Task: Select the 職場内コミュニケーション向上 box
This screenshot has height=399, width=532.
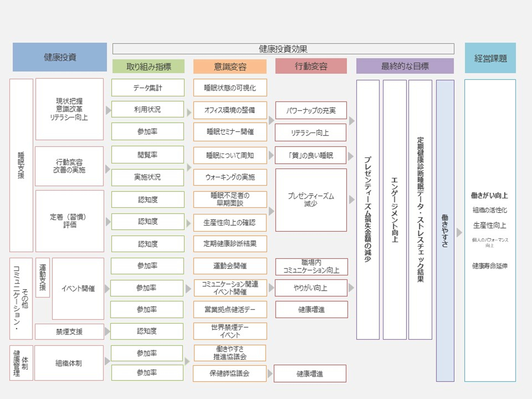Action: click(311, 267)
